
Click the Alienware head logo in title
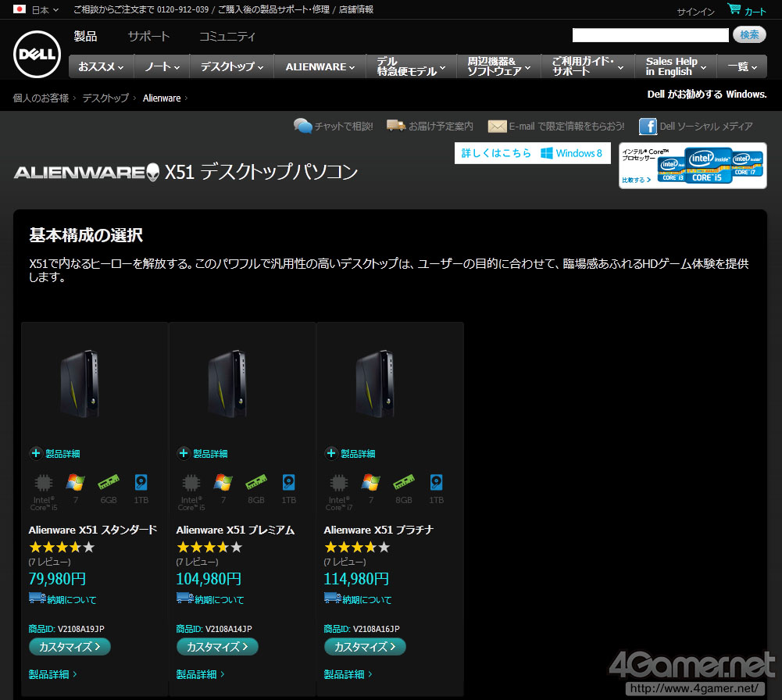(152, 172)
